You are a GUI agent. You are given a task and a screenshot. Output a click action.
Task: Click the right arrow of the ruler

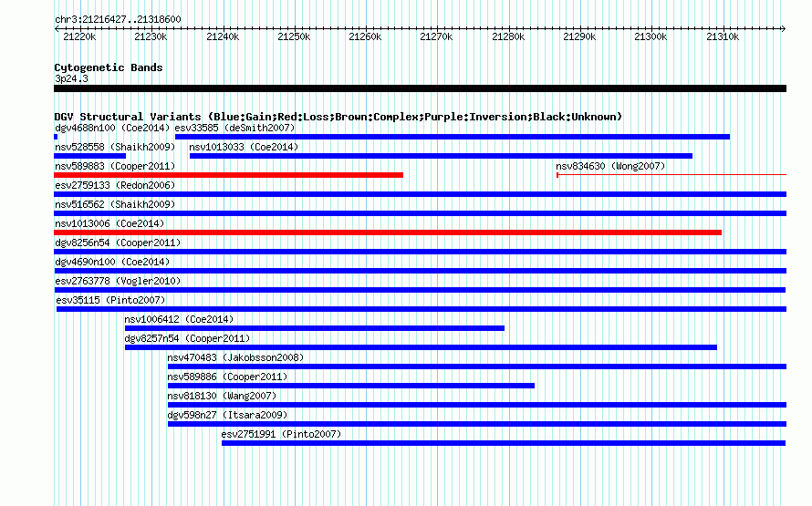click(784, 28)
